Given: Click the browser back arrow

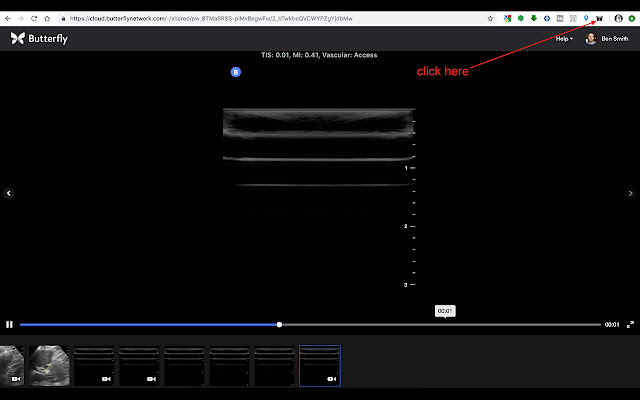Looking at the screenshot, I should pos(8,18).
